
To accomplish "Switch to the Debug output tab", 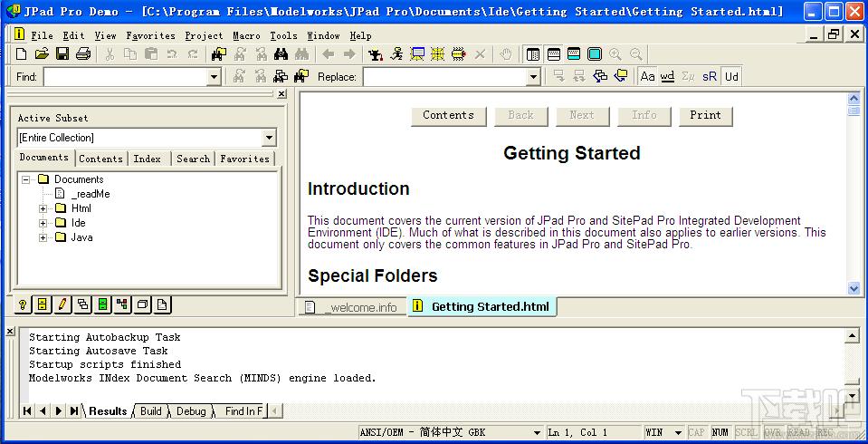I will [191, 411].
